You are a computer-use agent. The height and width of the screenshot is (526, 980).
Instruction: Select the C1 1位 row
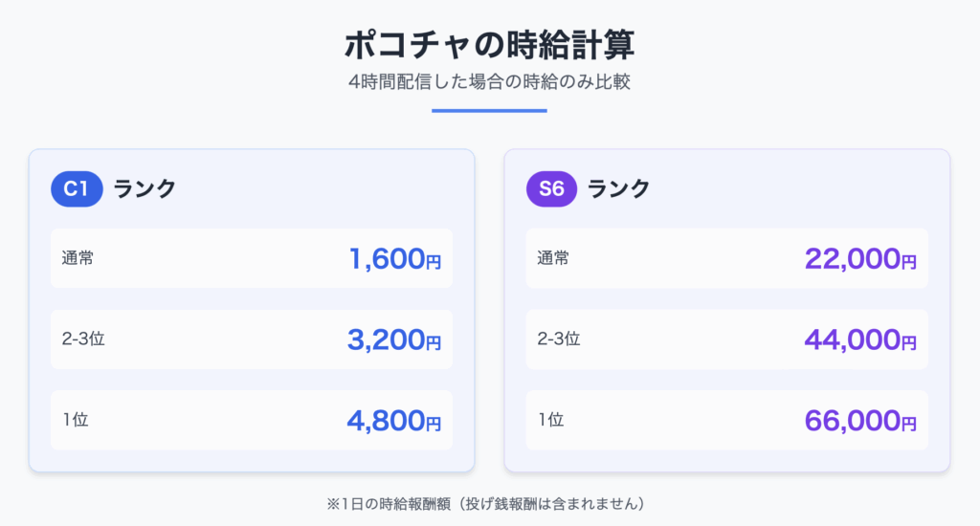(252, 420)
